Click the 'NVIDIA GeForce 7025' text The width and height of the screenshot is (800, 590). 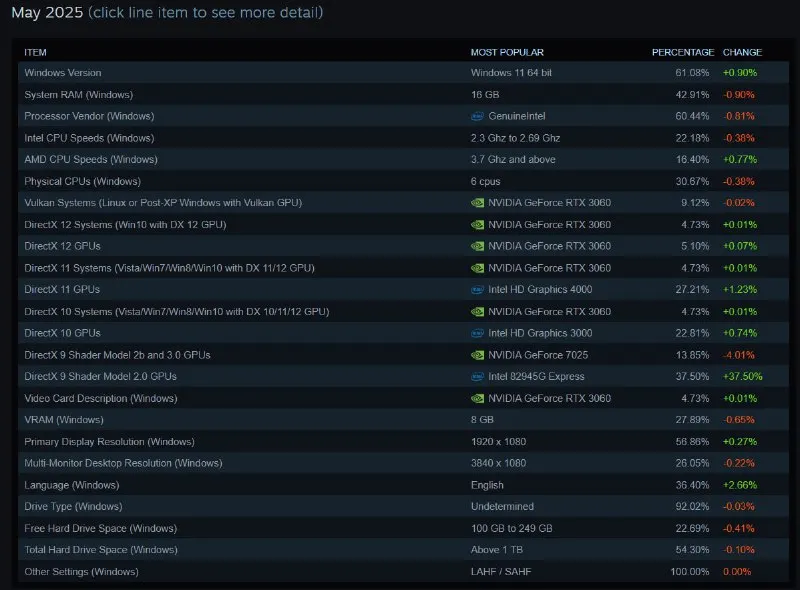[538, 355]
